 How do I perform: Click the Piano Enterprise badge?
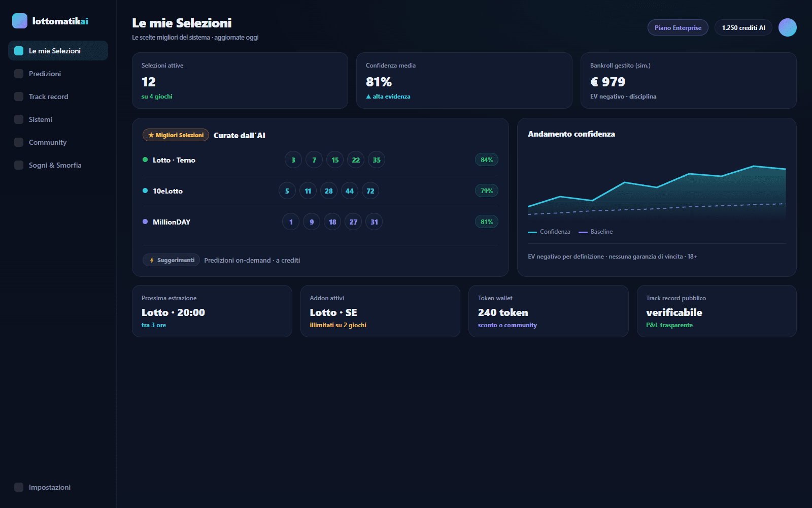click(x=678, y=27)
